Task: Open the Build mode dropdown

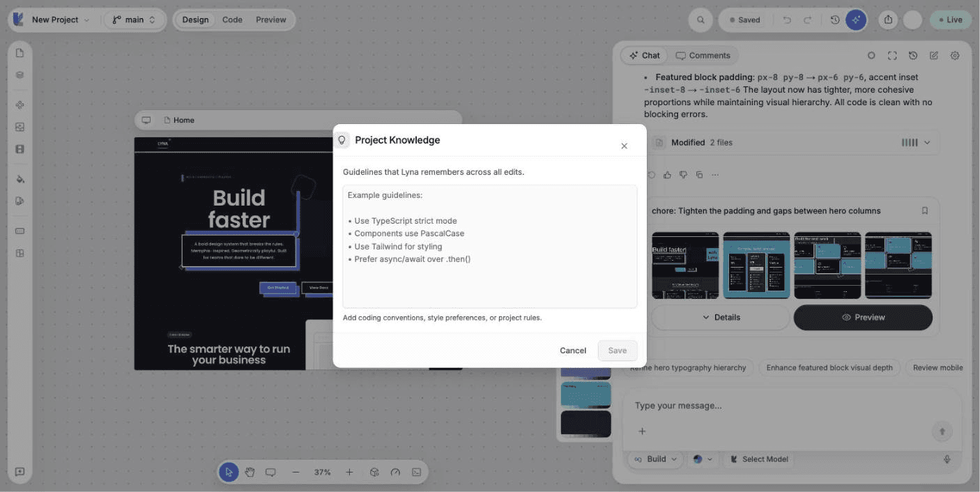Action: pyautogui.click(x=656, y=459)
